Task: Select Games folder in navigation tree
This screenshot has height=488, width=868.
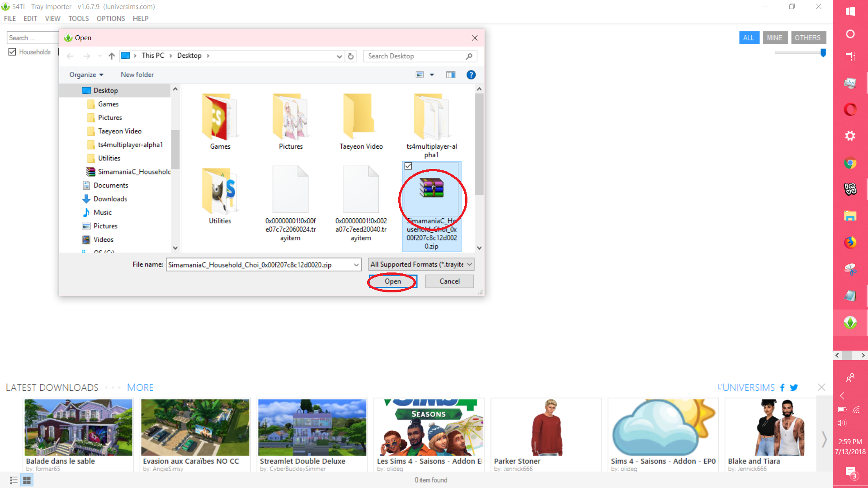Action: click(108, 104)
